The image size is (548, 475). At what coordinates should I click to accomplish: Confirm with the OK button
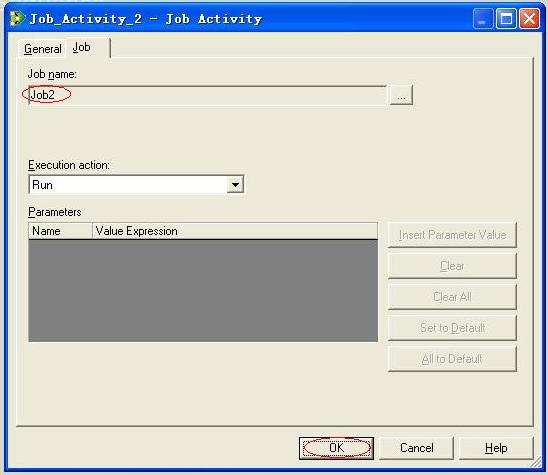pyautogui.click(x=337, y=448)
